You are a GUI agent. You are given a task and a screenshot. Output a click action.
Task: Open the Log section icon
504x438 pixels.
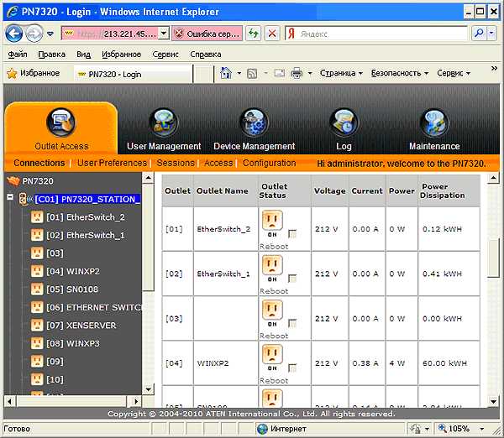(x=344, y=123)
